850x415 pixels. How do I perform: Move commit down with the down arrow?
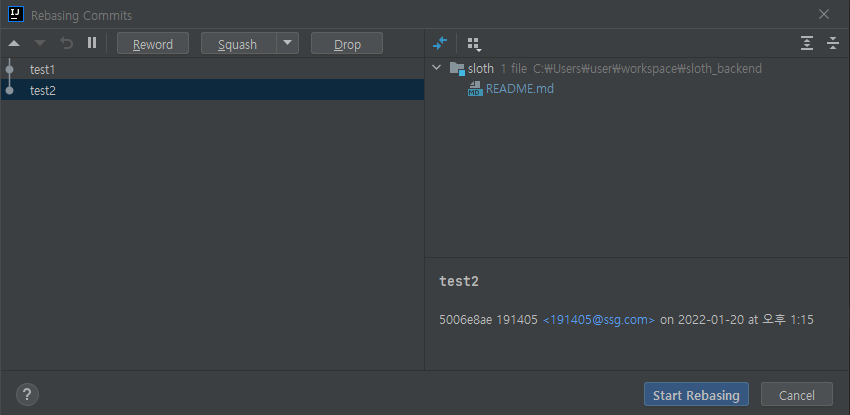(x=40, y=44)
